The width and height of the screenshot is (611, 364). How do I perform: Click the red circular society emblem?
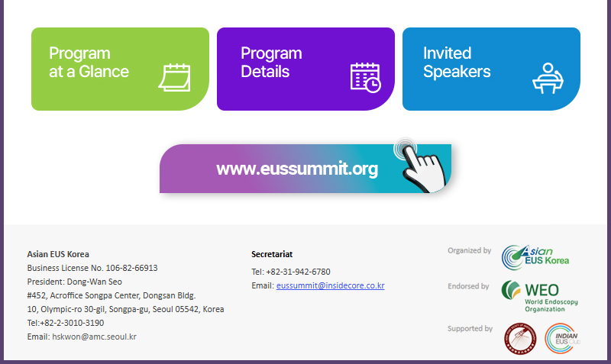pos(520,339)
